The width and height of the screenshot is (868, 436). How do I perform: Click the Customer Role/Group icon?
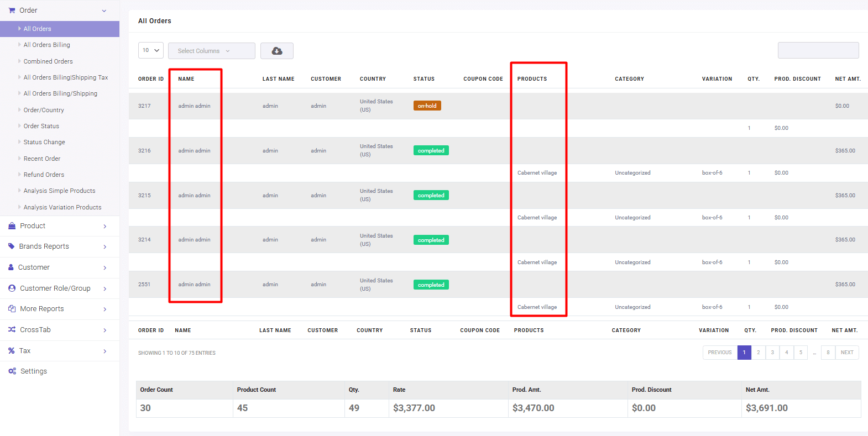point(12,288)
